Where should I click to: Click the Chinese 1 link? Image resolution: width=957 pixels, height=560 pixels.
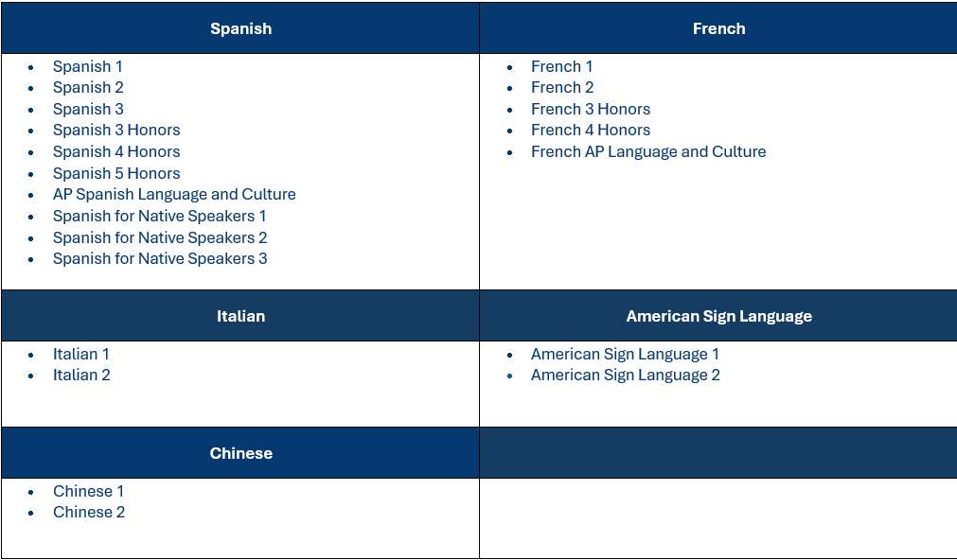coord(88,491)
